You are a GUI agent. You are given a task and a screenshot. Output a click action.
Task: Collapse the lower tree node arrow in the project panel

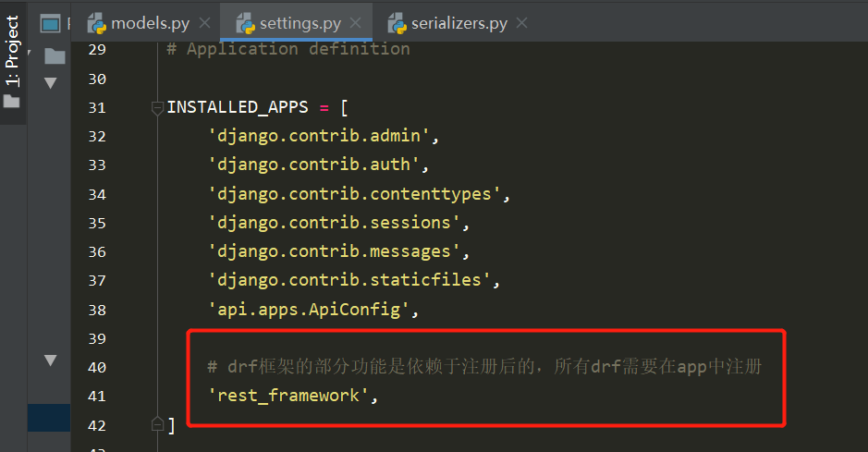click(x=50, y=360)
